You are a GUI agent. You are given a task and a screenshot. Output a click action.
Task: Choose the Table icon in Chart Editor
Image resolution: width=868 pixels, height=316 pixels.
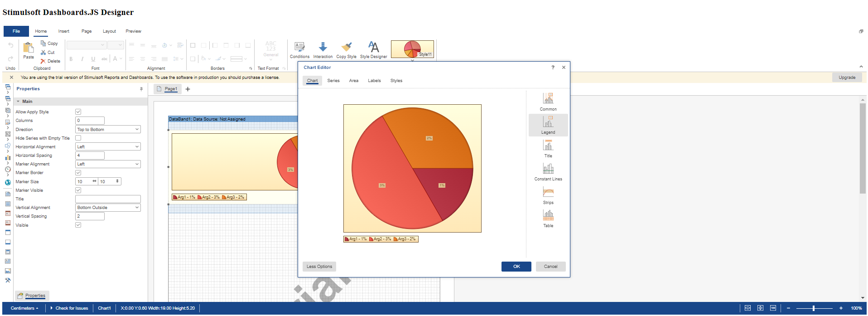pos(548,216)
